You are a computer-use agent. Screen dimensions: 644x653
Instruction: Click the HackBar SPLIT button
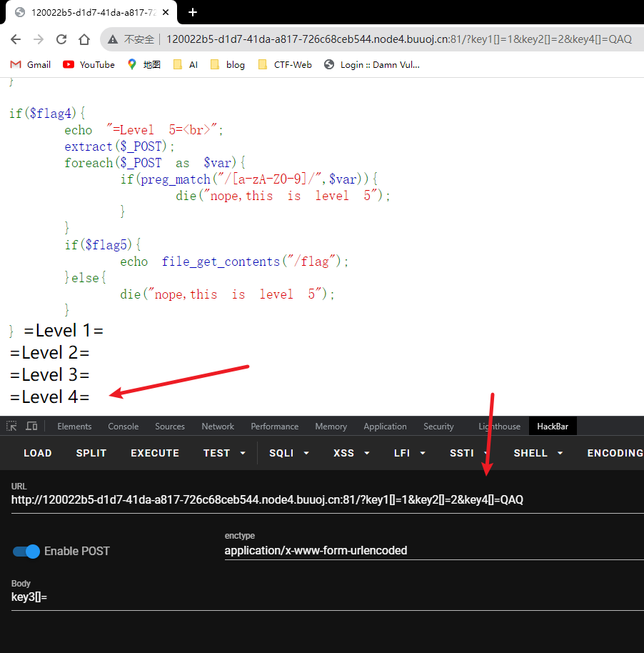pyautogui.click(x=91, y=453)
